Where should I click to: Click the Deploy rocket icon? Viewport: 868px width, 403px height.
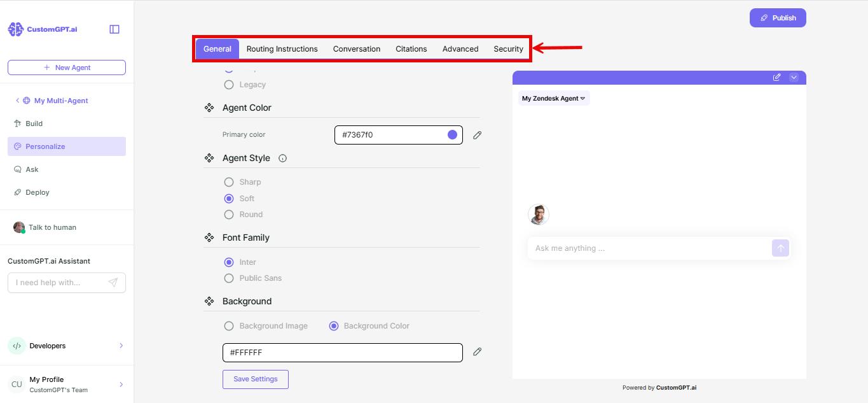(x=18, y=192)
